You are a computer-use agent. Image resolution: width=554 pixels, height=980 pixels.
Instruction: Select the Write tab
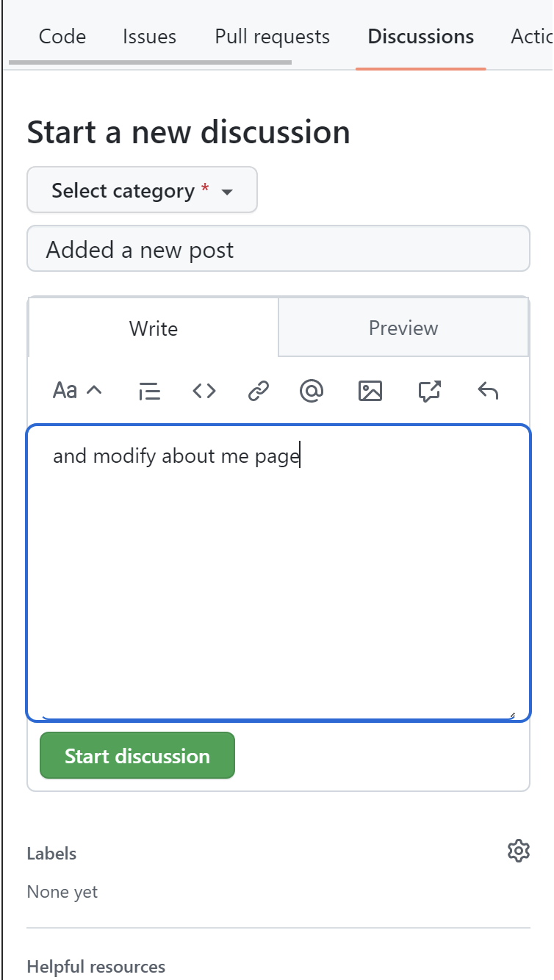point(153,328)
